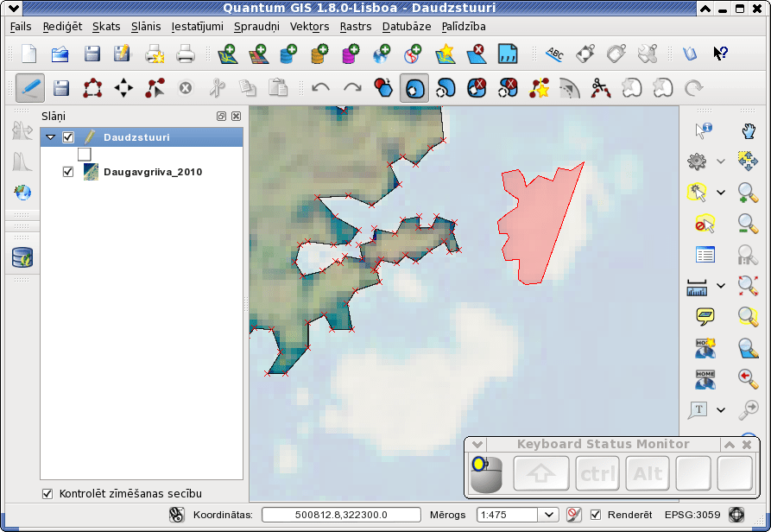Click the What's This help cursor icon
Viewport: 771px width, 532px height.
[x=720, y=54]
